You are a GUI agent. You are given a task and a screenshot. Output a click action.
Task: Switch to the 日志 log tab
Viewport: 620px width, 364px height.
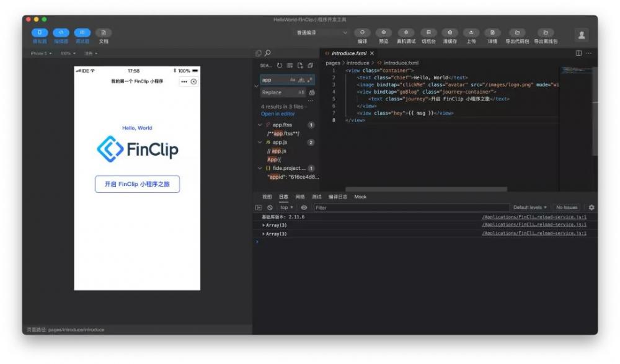click(283, 197)
